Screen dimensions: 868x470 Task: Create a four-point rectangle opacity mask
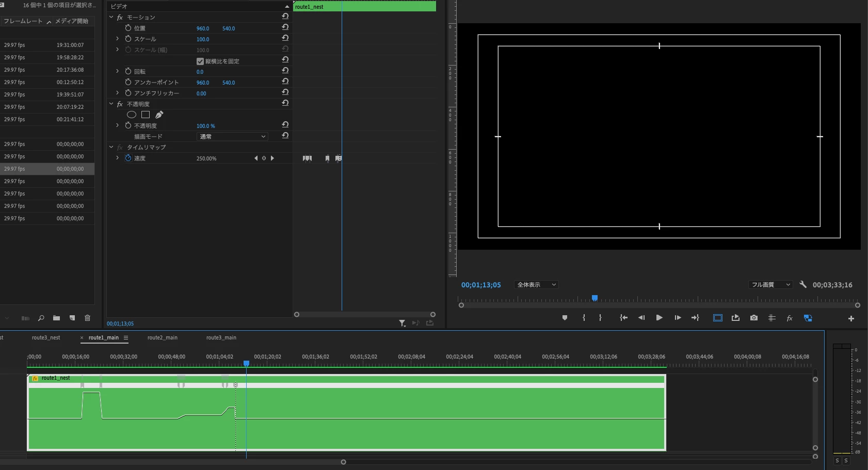point(146,115)
